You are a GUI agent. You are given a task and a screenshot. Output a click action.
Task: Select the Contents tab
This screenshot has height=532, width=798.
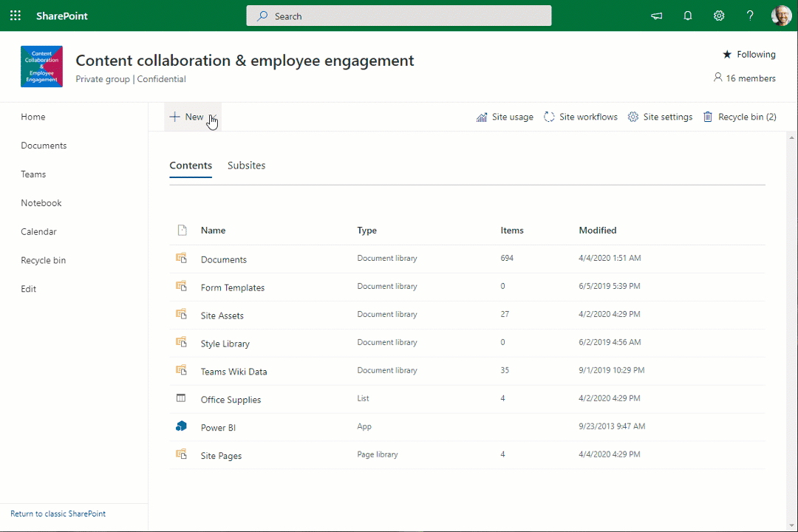click(190, 165)
